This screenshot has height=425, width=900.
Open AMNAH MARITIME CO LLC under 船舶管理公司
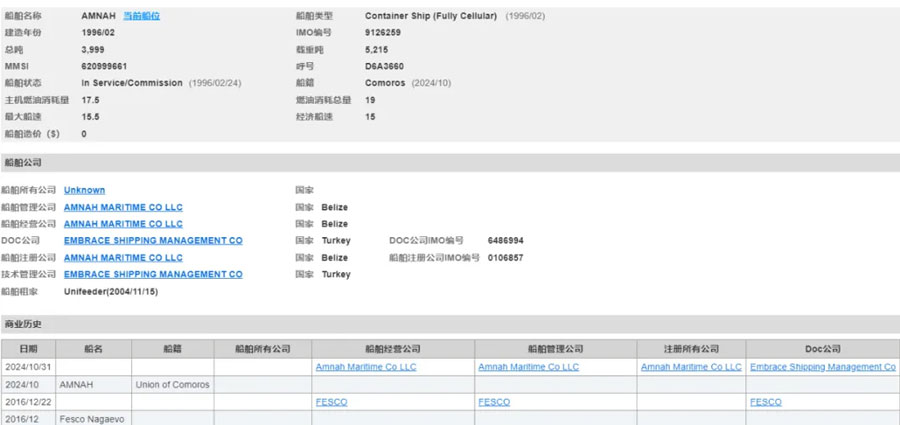123,207
